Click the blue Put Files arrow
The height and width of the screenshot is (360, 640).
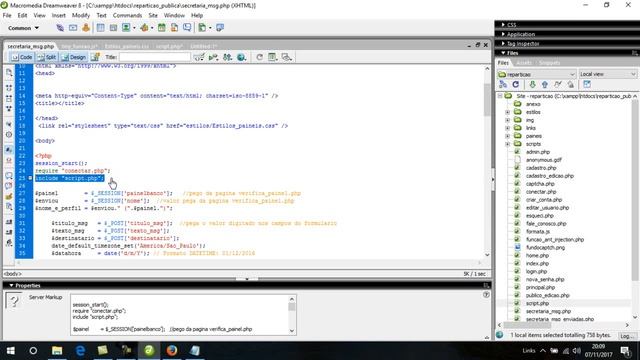(x=545, y=84)
